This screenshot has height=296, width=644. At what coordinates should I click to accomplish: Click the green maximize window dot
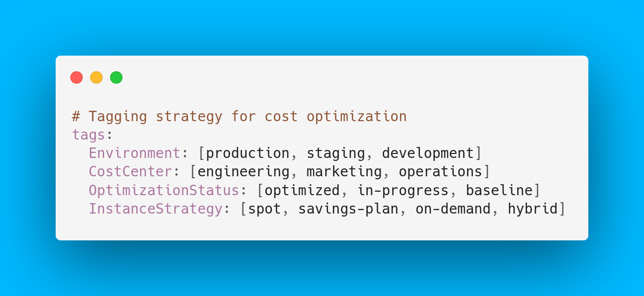116,77
